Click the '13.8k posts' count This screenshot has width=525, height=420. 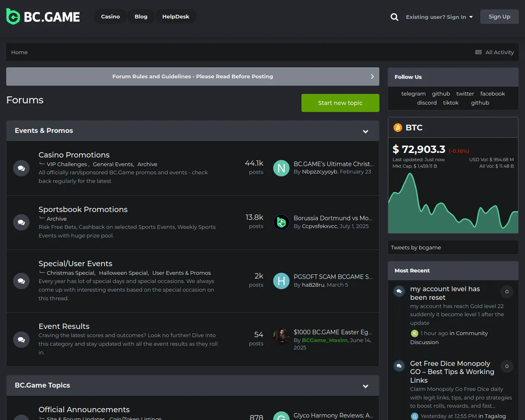coord(254,221)
